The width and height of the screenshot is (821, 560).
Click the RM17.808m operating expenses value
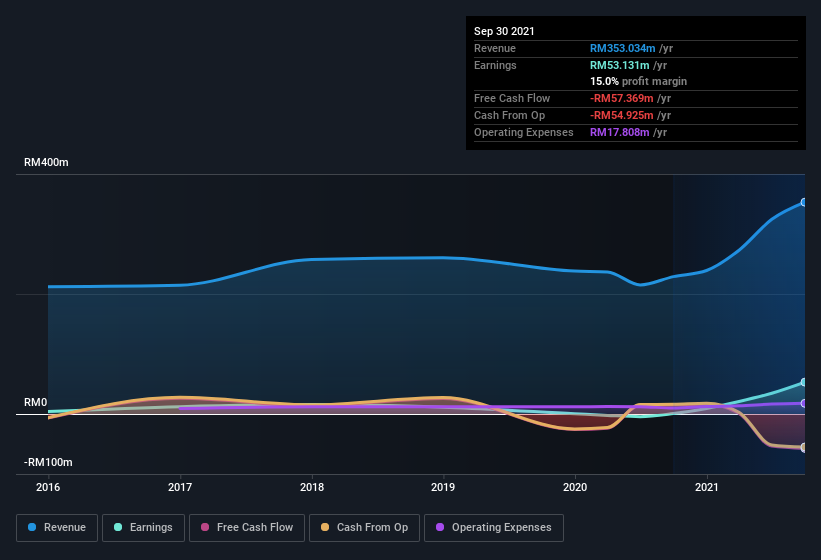pyautogui.click(x=619, y=132)
